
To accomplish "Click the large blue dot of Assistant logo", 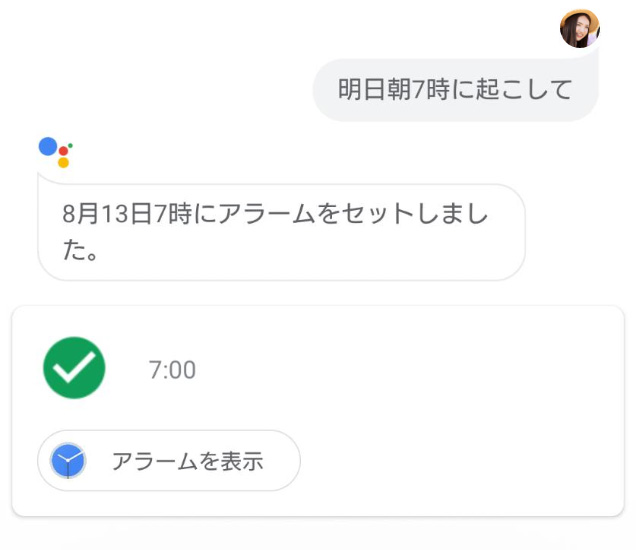I will click(49, 146).
